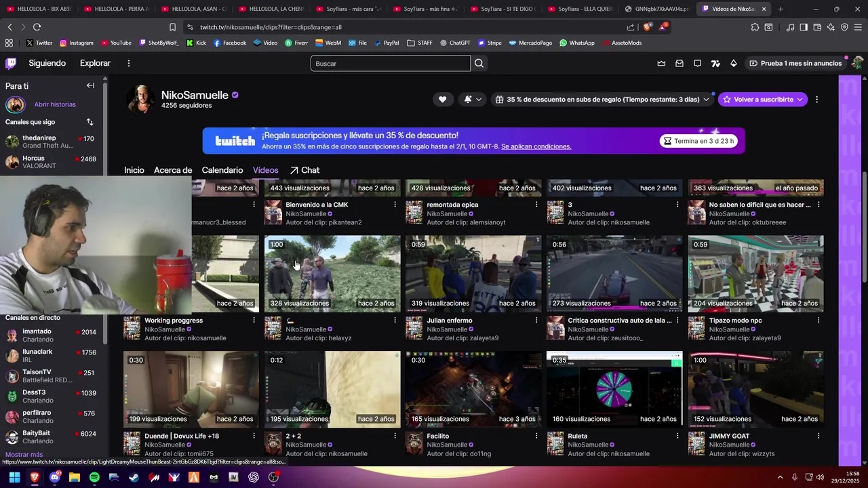Go to Siguiendo page
Image resolution: width=868 pixels, height=488 pixels.
click(x=47, y=63)
